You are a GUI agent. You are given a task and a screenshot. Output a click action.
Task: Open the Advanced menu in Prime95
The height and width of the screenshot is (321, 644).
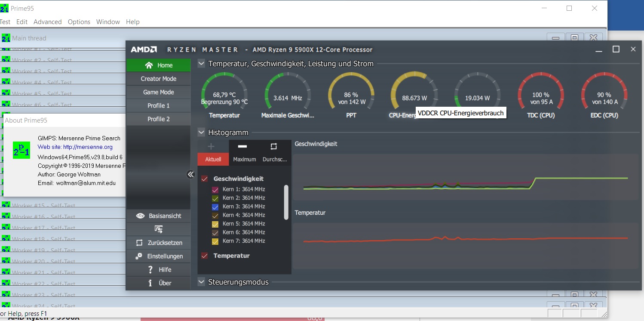pyautogui.click(x=48, y=22)
